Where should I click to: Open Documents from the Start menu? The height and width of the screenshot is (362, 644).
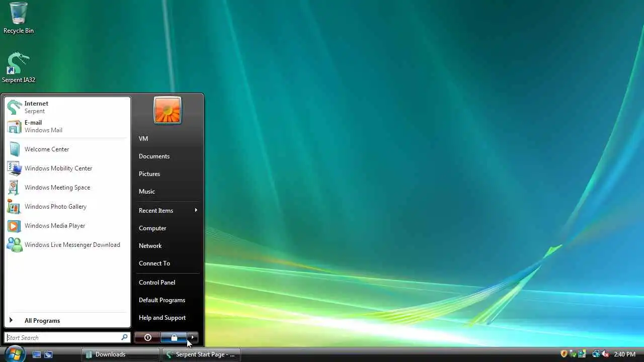(x=168, y=156)
